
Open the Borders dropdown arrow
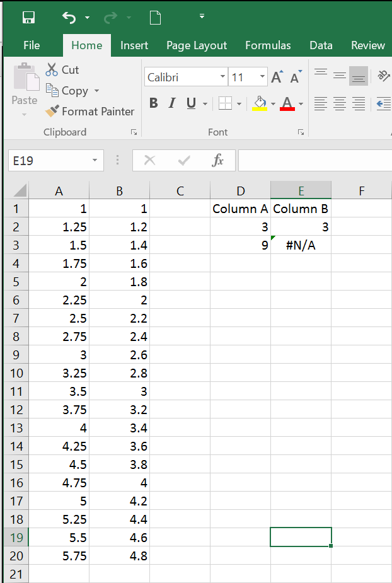pos(239,104)
